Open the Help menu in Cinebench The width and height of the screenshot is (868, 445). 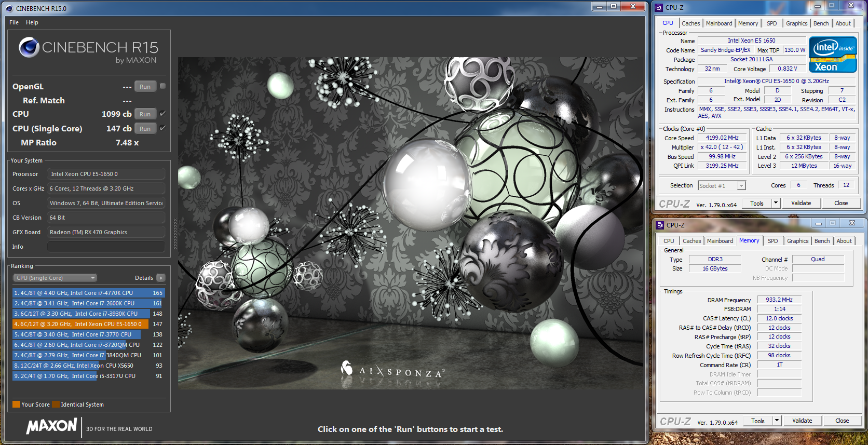pos(32,22)
